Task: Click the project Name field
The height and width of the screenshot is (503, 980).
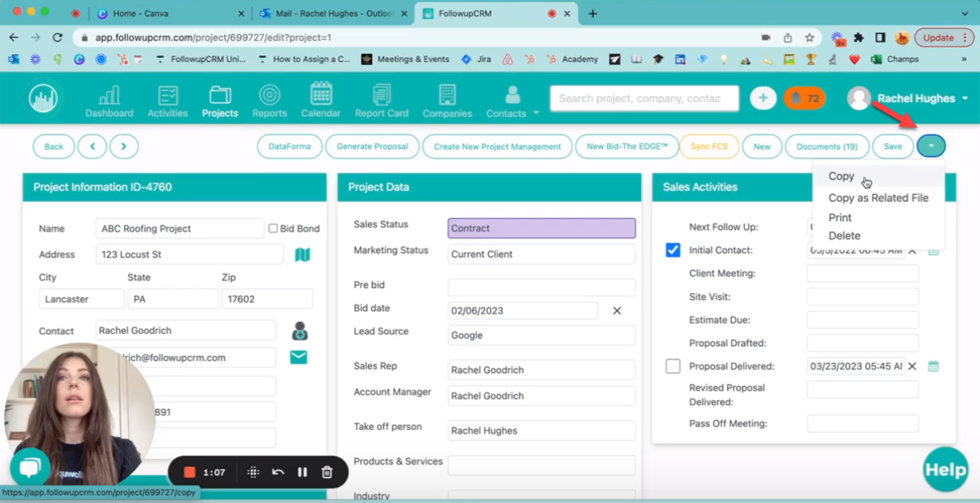Action: [179, 228]
